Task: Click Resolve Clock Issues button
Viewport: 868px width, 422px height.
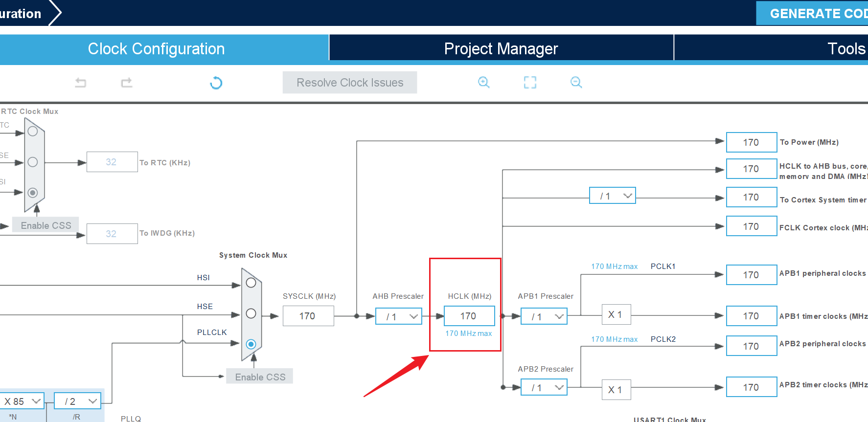Action: click(x=350, y=83)
